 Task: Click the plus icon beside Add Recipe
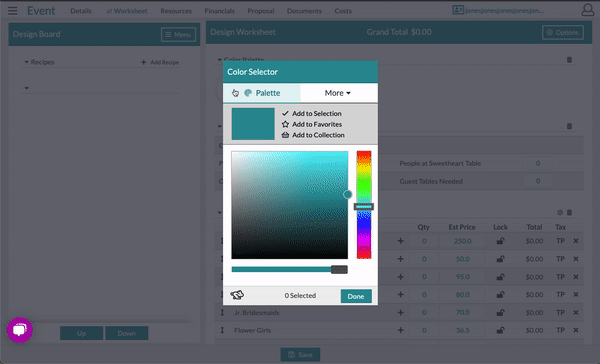point(143,62)
